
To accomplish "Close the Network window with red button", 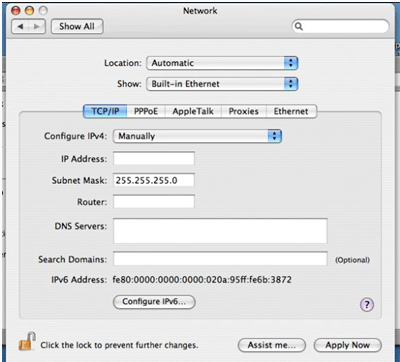I will pyautogui.click(x=16, y=11).
